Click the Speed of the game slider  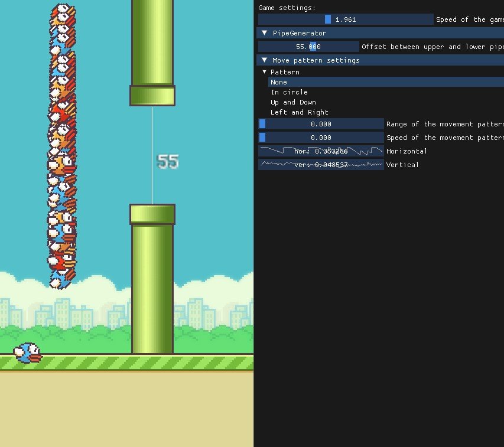346,19
